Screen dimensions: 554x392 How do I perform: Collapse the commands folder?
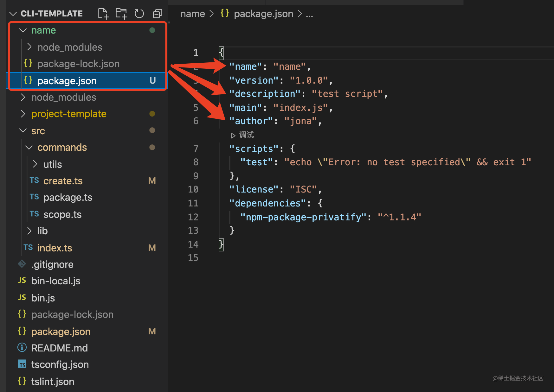(29, 148)
